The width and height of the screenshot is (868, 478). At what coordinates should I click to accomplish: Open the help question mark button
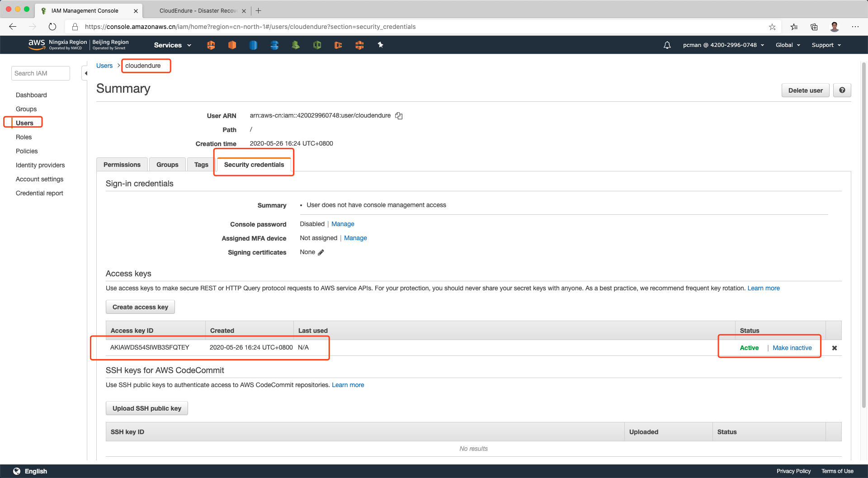842,90
